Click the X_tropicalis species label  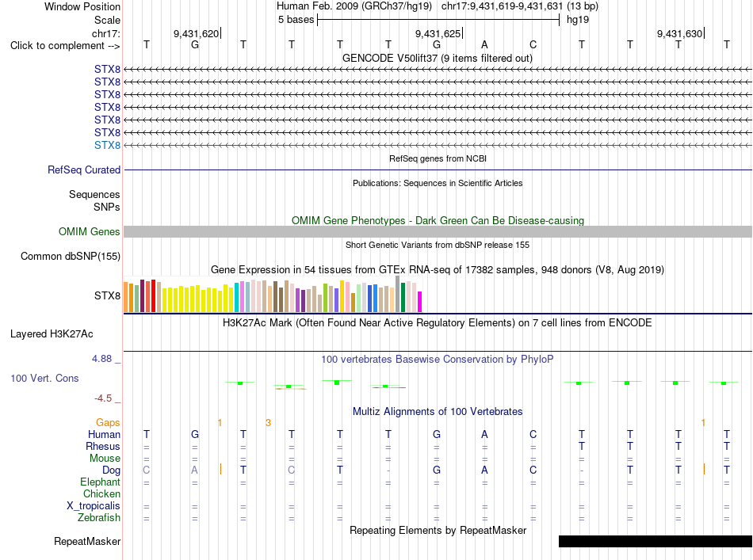[94, 506]
